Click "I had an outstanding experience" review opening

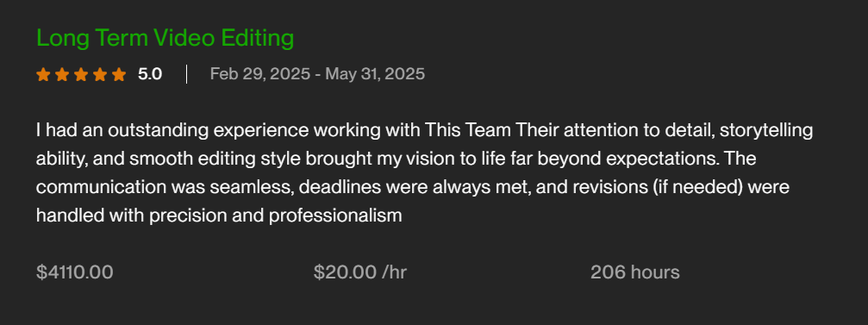(x=172, y=131)
